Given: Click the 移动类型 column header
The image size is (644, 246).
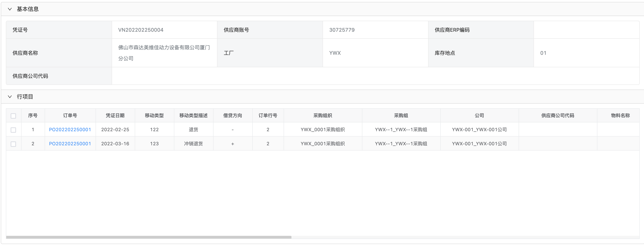Looking at the screenshot, I should coord(154,116).
